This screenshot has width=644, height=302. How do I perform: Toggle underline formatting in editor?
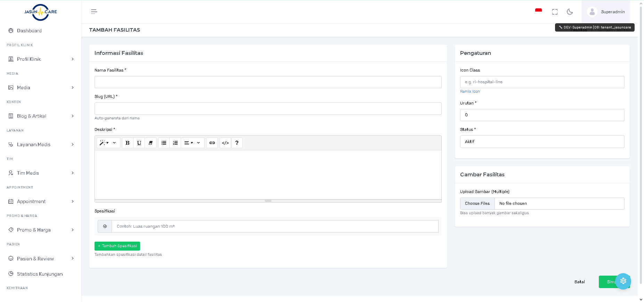pyautogui.click(x=139, y=143)
